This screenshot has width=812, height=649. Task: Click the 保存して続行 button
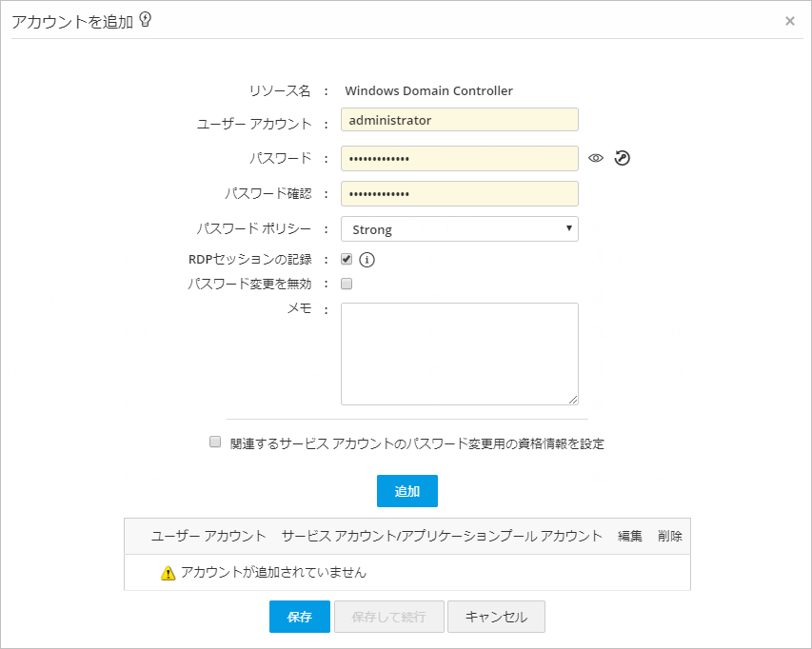coord(388,617)
